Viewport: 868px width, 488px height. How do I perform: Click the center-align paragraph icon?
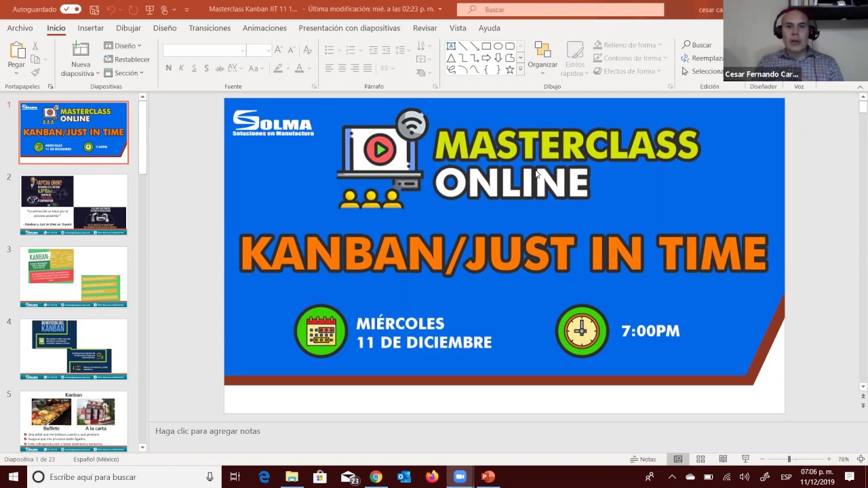pyautogui.click(x=342, y=68)
